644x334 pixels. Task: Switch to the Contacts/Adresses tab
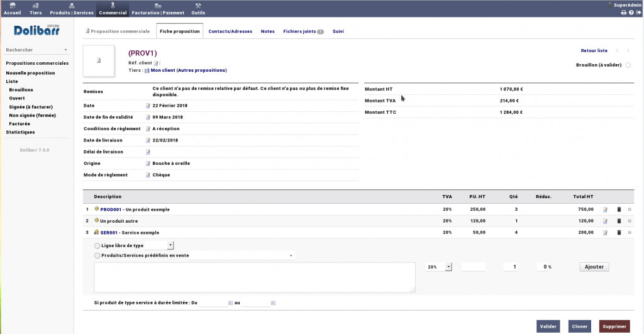pyautogui.click(x=229, y=31)
